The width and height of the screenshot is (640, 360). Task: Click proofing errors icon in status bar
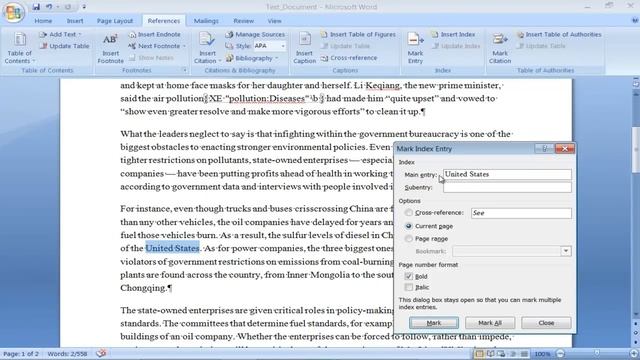click(x=101, y=353)
